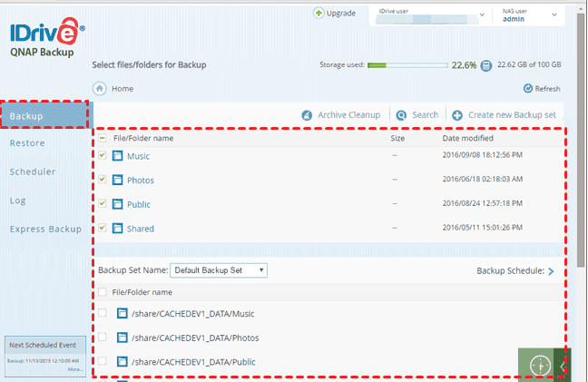The image size is (588, 382).
Task: Click the Home icon in breadcrumb
Action: pyautogui.click(x=100, y=89)
